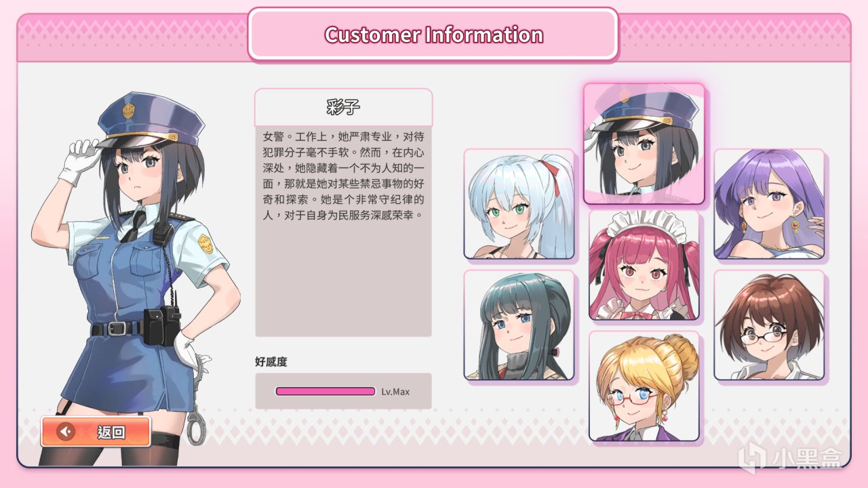
Task: Click the character description text box
Action: tap(343, 230)
